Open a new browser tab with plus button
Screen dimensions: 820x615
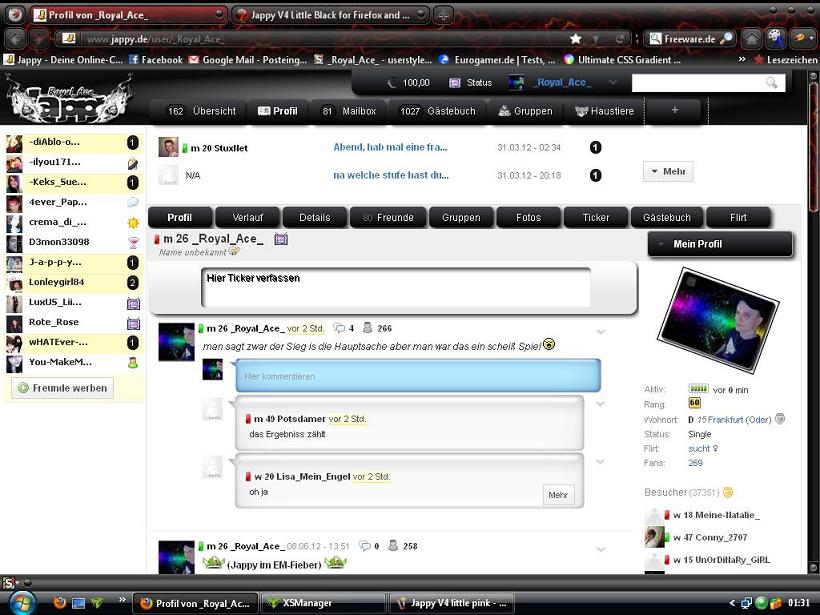coord(443,15)
